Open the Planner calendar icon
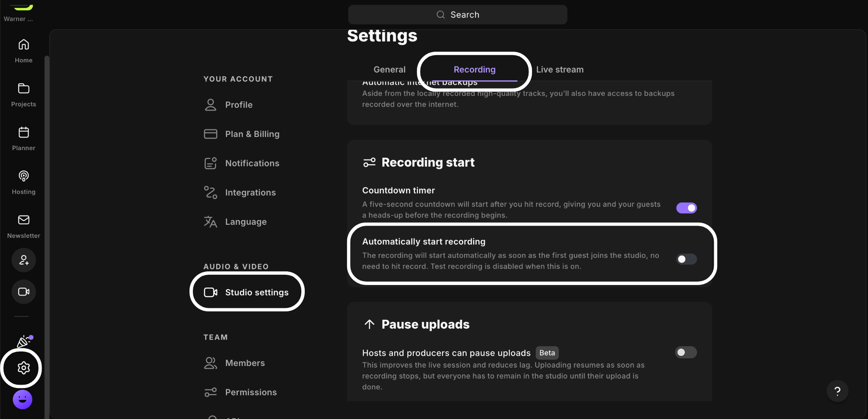Screen dimensions: 868x419 point(24,132)
